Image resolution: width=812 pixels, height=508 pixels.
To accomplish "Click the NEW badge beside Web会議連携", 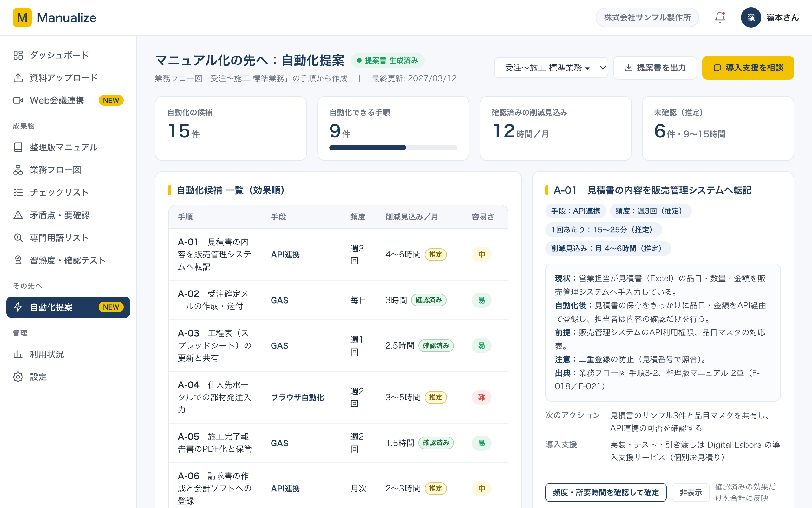I will tap(111, 100).
